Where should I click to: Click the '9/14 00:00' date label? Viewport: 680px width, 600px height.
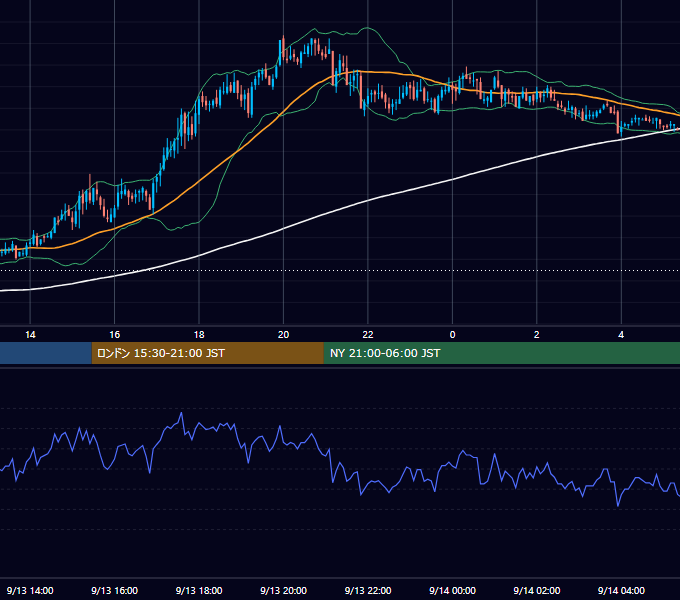pyautogui.click(x=452, y=590)
